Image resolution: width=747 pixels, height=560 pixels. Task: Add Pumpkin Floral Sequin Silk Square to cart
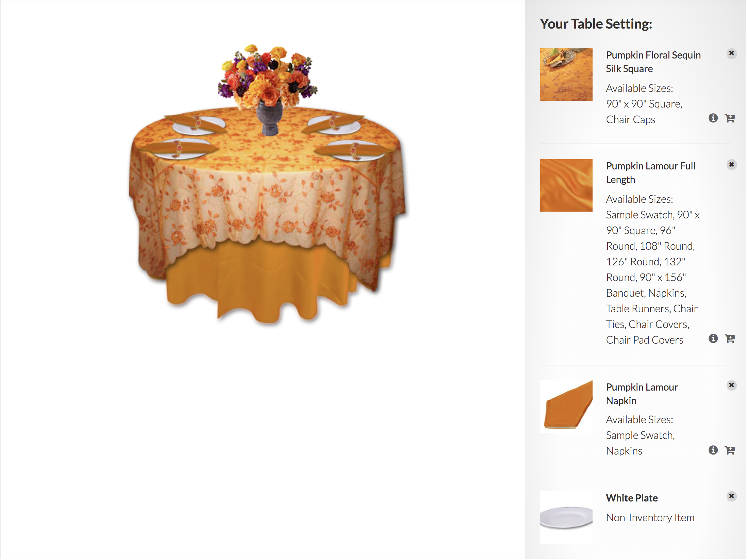click(x=730, y=118)
